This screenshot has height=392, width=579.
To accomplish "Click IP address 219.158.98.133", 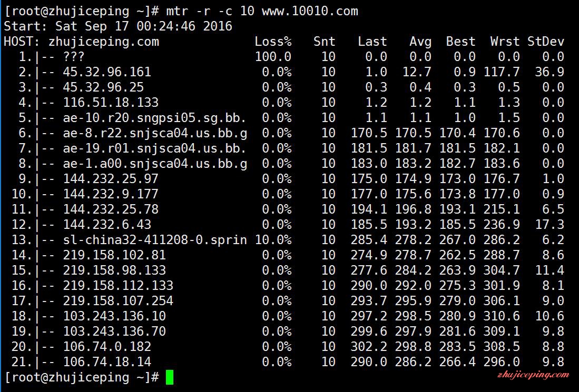I will (114, 270).
